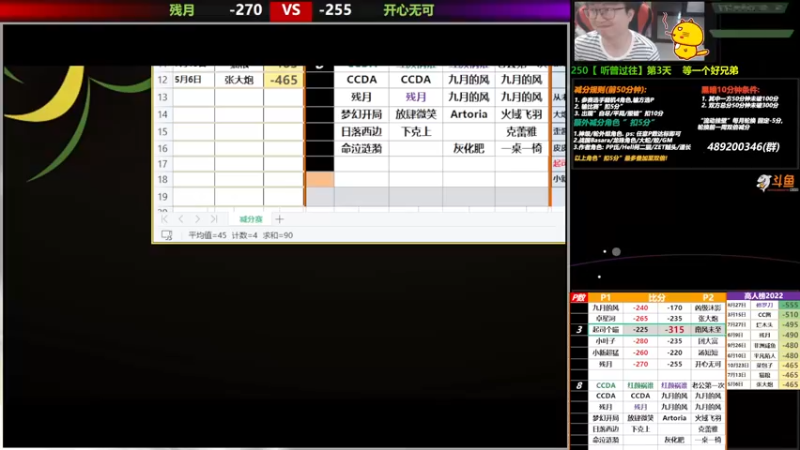Select row header 12
This screenshot has width=800, height=450.
click(x=163, y=80)
